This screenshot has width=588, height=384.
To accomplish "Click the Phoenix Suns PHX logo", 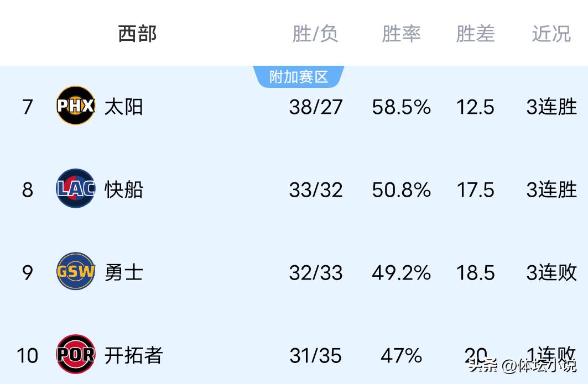I will pos(76,106).
